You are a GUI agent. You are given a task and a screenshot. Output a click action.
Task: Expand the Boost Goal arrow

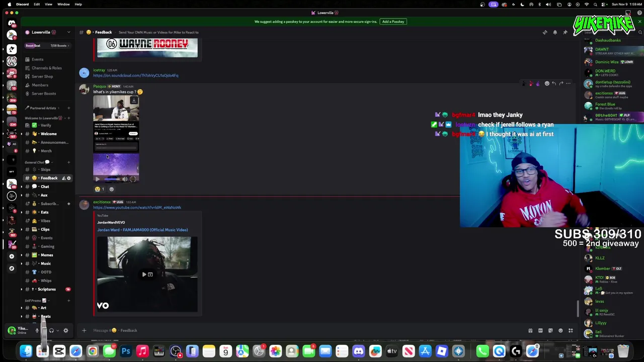(x=68, y=46)
